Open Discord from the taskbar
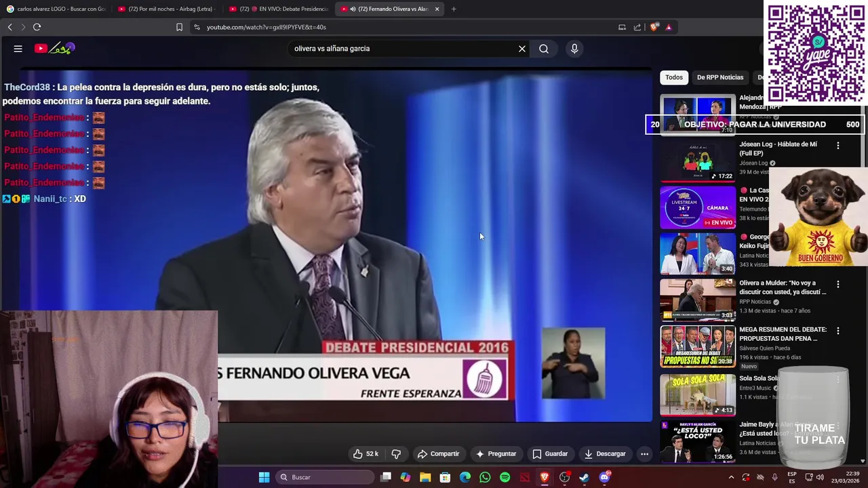This screenshot has width=868, height=488. coord(604,477)
